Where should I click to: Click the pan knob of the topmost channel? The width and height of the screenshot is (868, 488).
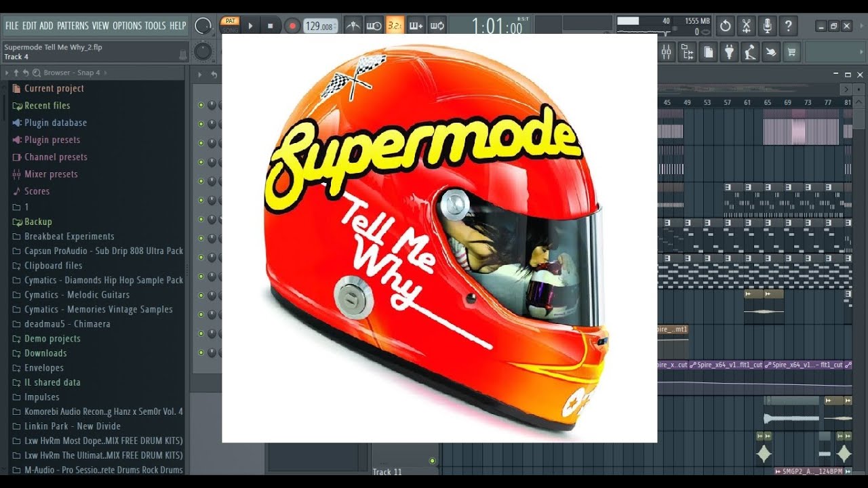[x=212, y=105]
